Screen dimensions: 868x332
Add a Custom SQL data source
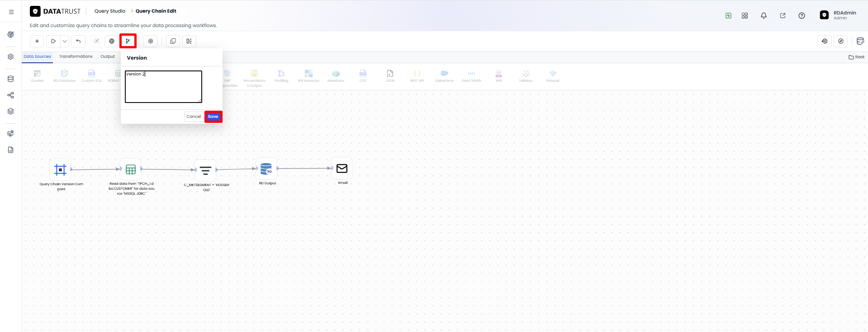point(91,76)
